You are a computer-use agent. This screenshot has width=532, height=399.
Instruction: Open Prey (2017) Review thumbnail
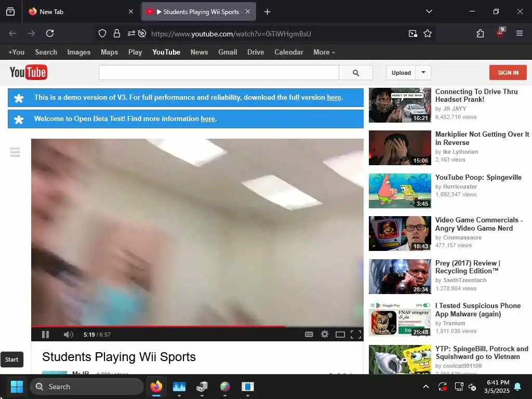point(400,276)
